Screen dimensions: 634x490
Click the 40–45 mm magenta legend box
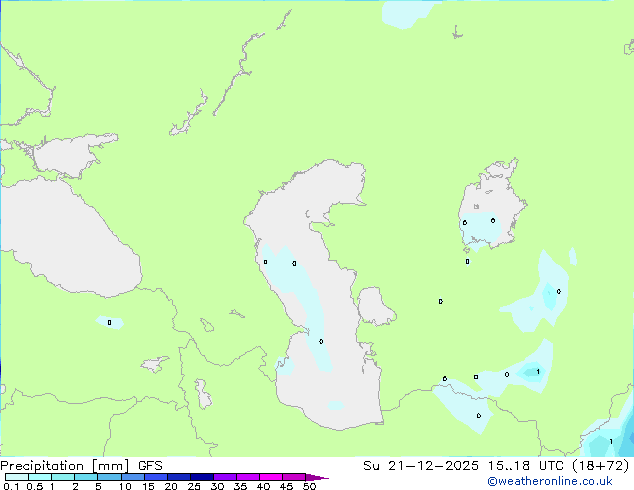[x=271, y=477]
